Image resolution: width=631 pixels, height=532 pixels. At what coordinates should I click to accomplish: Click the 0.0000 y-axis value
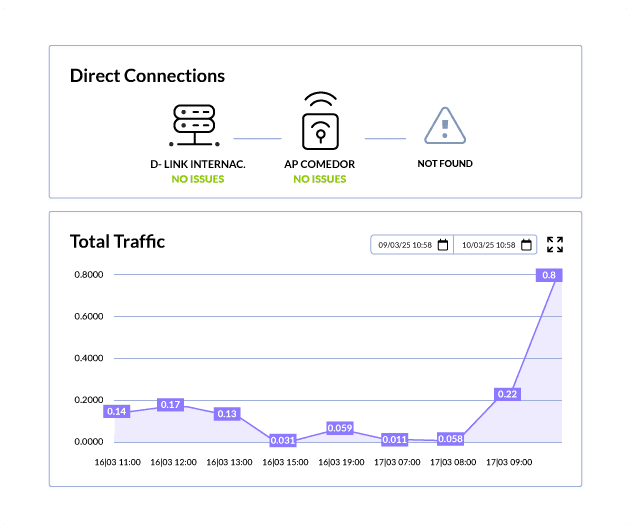pyautogui.click(x=89, y=442)
